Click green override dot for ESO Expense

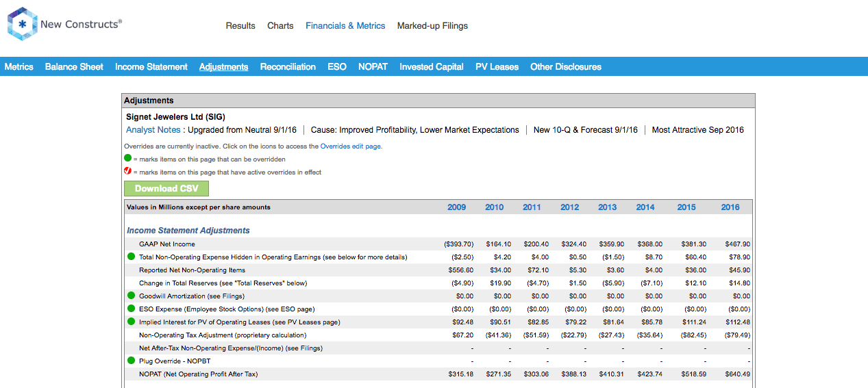coord(131,309)
